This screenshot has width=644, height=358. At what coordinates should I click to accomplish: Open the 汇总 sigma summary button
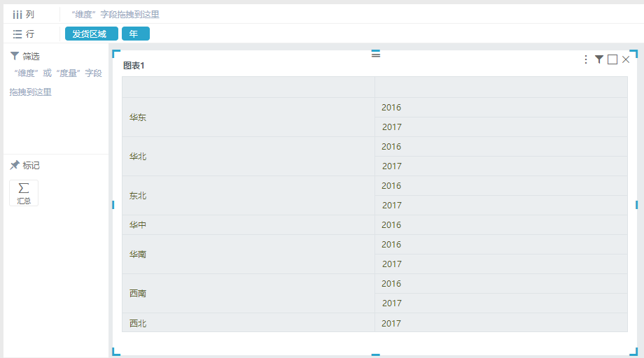[x=24, y=193]
